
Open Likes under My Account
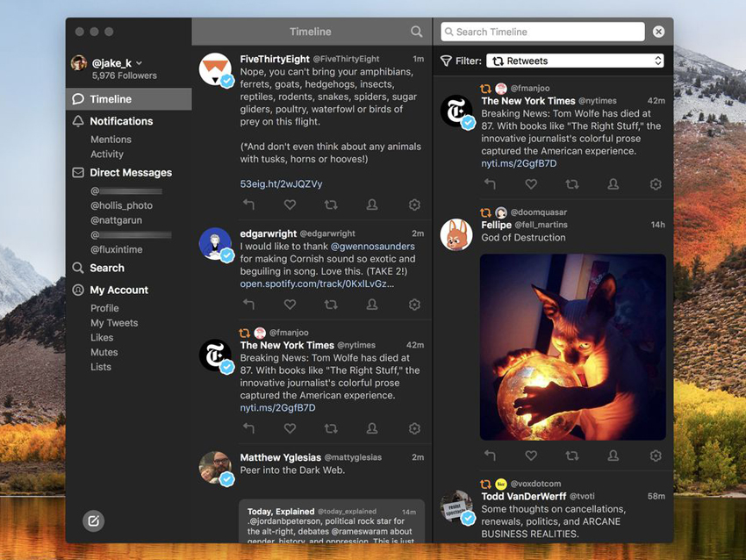(102, 337)
